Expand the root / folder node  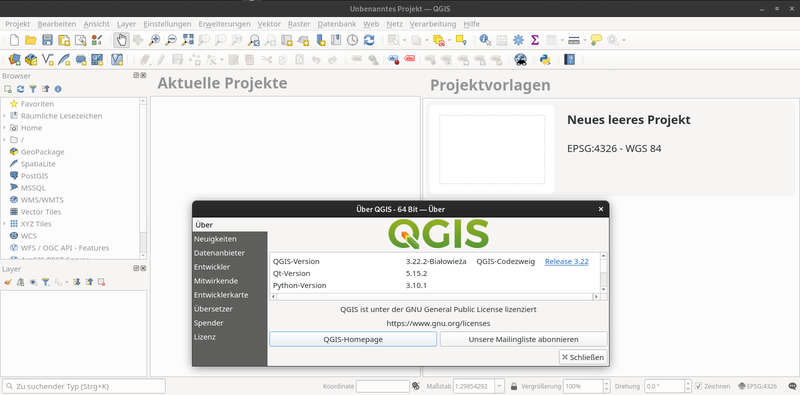5,140
